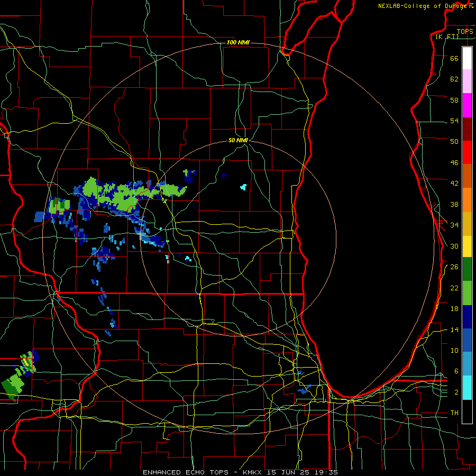This screenshot has width=476, height=476.
Task: Click the "14" legend value
Action: tap(454, 329)
